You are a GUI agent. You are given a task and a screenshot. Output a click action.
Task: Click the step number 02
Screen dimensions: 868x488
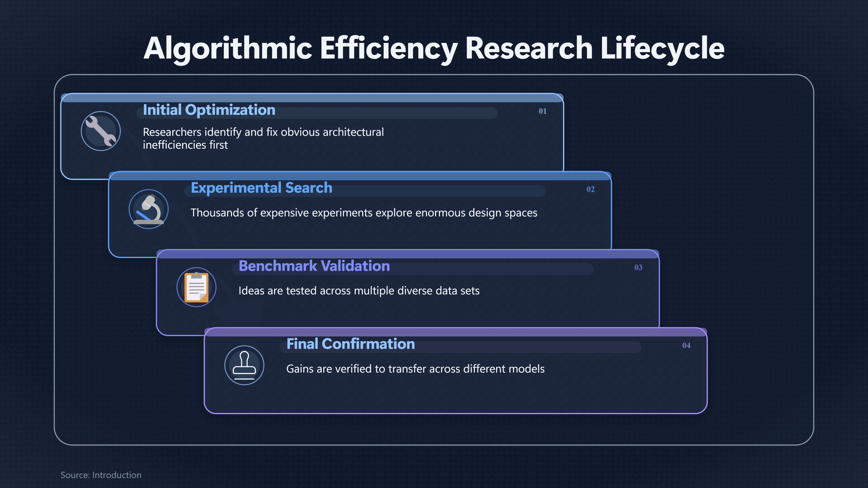tap(590, 189)
